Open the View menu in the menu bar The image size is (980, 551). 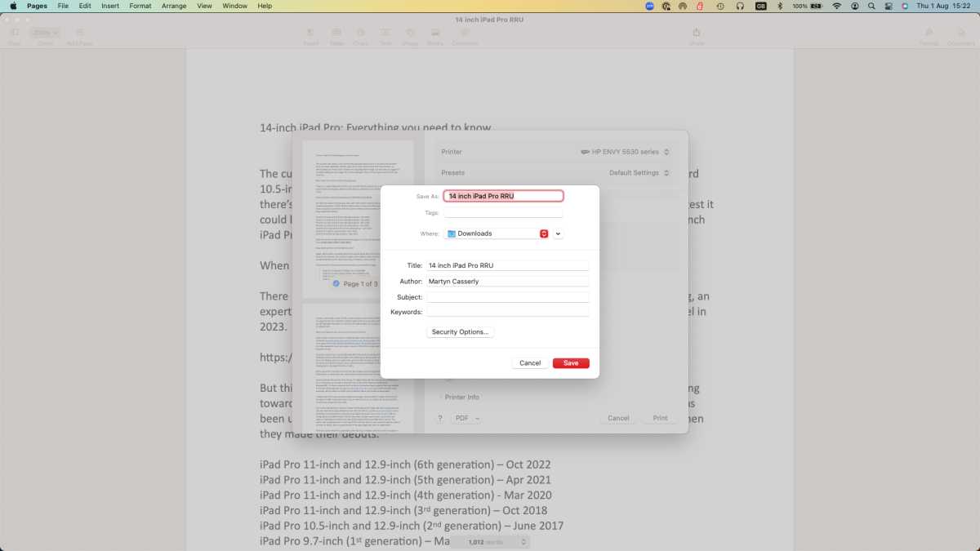(204, 6)
